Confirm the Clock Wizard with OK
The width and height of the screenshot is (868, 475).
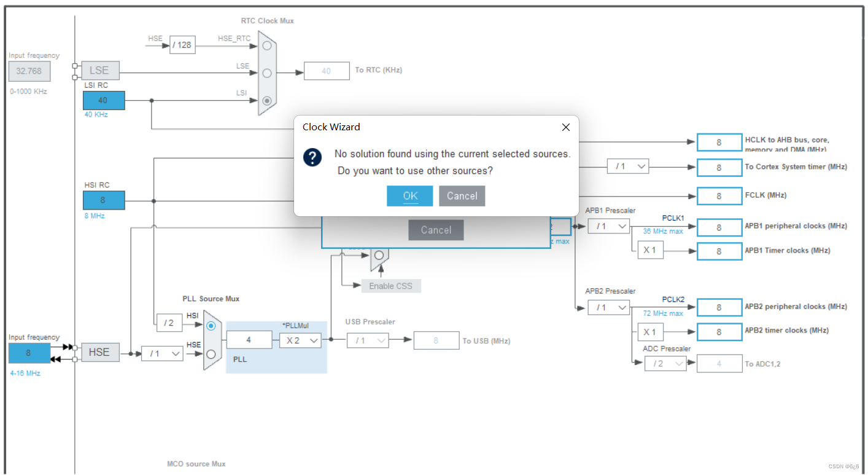click(x=410, y=196)
